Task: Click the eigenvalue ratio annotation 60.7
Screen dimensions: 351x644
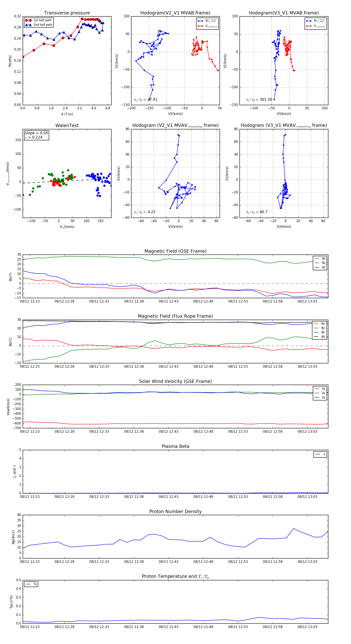Action: coord(257,212)
